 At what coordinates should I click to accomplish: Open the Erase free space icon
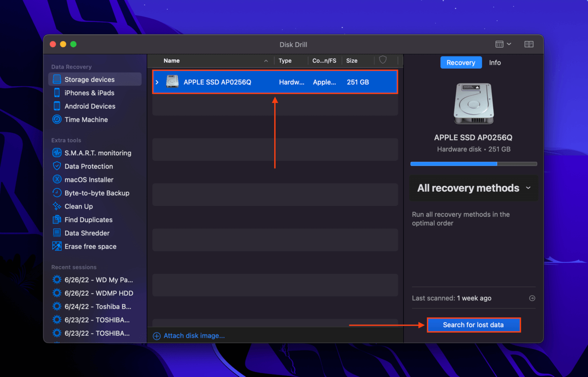point(57,247)
